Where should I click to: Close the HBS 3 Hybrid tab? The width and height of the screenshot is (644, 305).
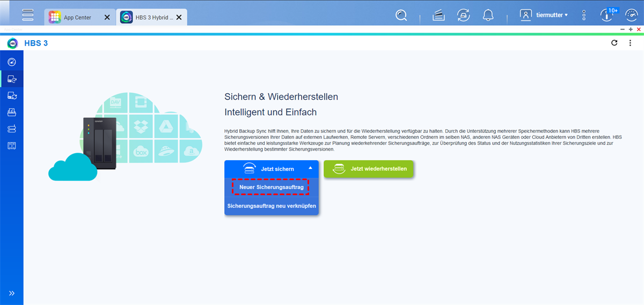point(179,17)
